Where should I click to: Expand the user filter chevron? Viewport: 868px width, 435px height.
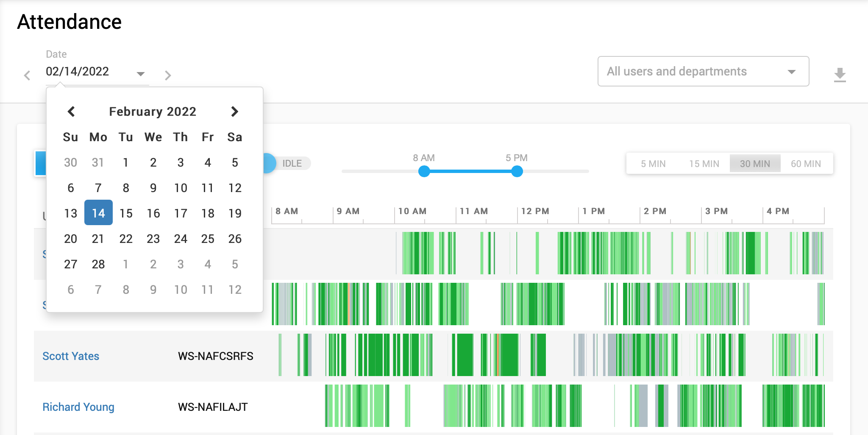point(792,71)
